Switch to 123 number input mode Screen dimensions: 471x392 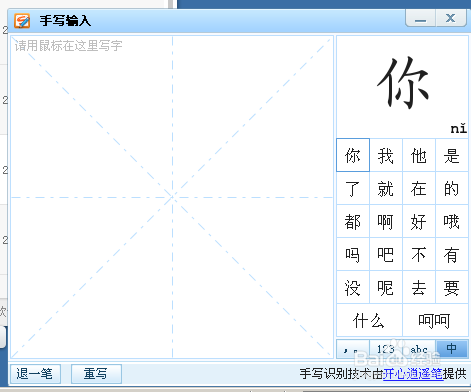pyautogui.click(x=386, y=349)
